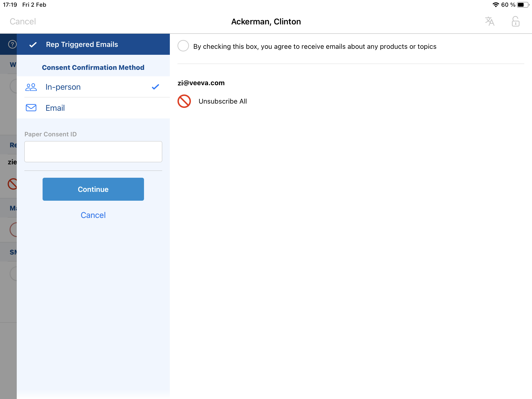Select Email confirmation method
Viewport: 532px width, 399px height.
click(55, 108)
